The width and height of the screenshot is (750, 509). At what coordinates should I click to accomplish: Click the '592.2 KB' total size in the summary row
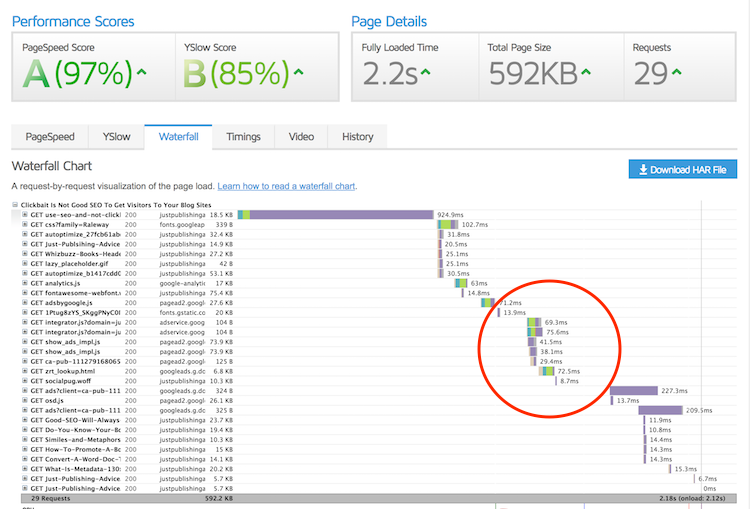(x=219, y=498)
